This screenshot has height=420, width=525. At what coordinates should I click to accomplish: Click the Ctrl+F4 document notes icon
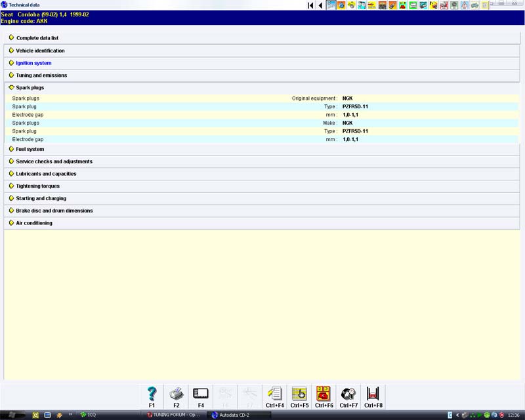click(x=274, y=394)
